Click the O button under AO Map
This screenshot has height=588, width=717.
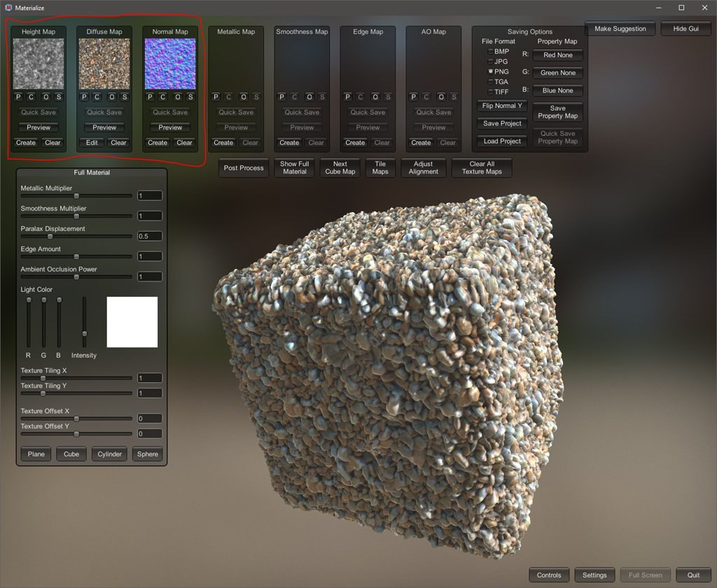pyautogui.click(x=440, y=97)
